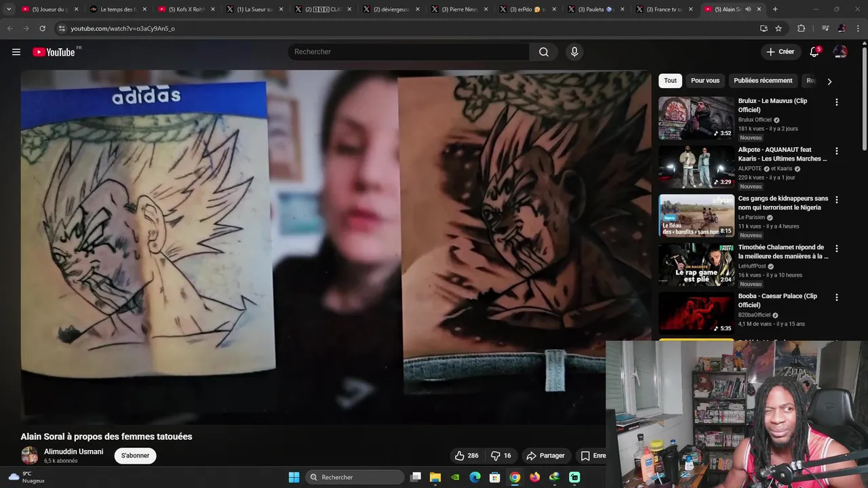Open the weather widget showing 9°C
This screenshot has width=868, height=488.
coord(26,477)
